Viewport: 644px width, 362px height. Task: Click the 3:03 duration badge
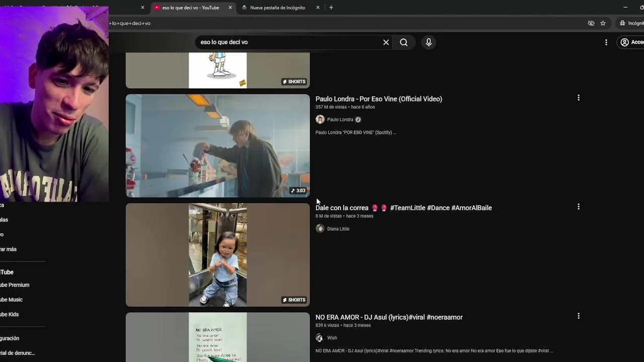coord(298,191)
